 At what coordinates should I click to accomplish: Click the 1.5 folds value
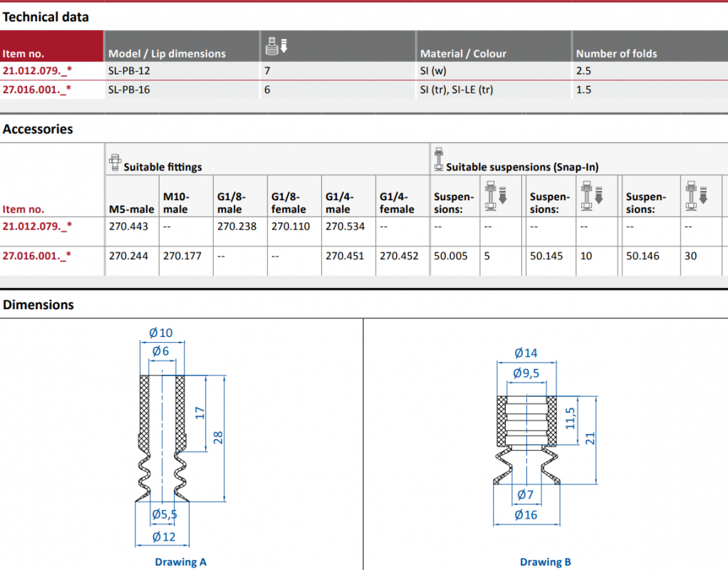[583, 90]
